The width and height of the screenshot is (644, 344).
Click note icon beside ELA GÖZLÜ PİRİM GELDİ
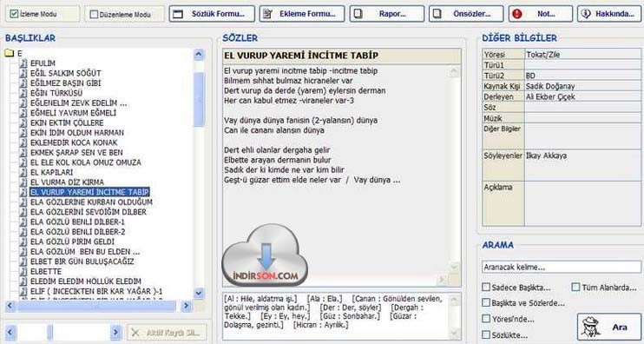23,241
